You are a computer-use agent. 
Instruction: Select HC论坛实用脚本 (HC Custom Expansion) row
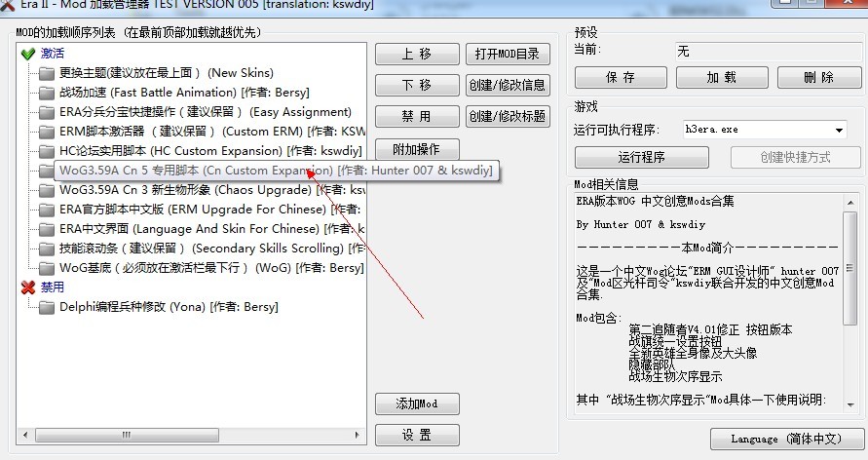click(210, 150)
